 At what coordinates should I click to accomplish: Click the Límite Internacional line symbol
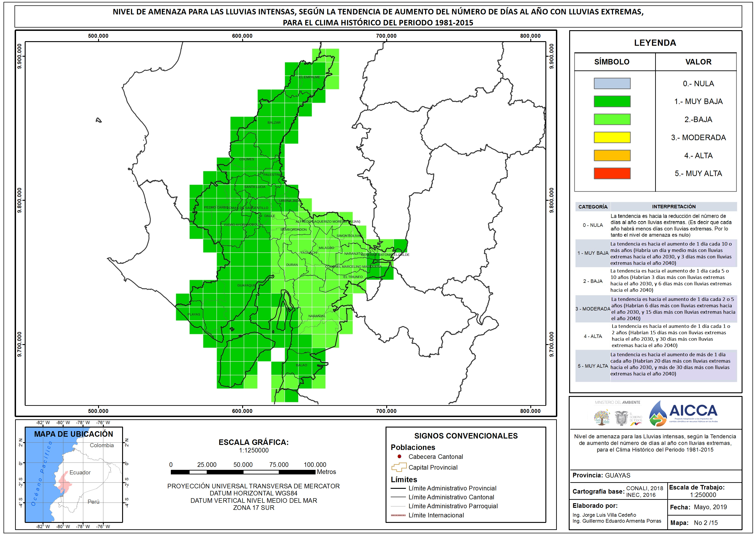pos(398,515)
